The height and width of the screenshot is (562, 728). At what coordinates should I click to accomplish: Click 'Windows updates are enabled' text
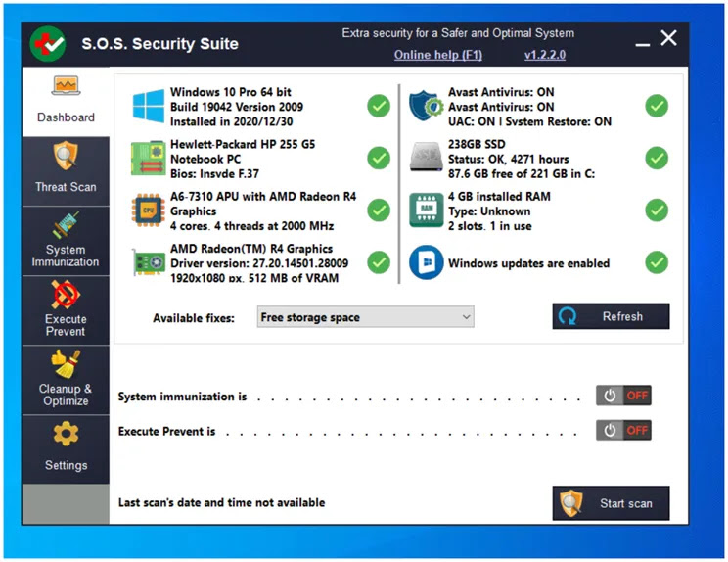[528, 263]
